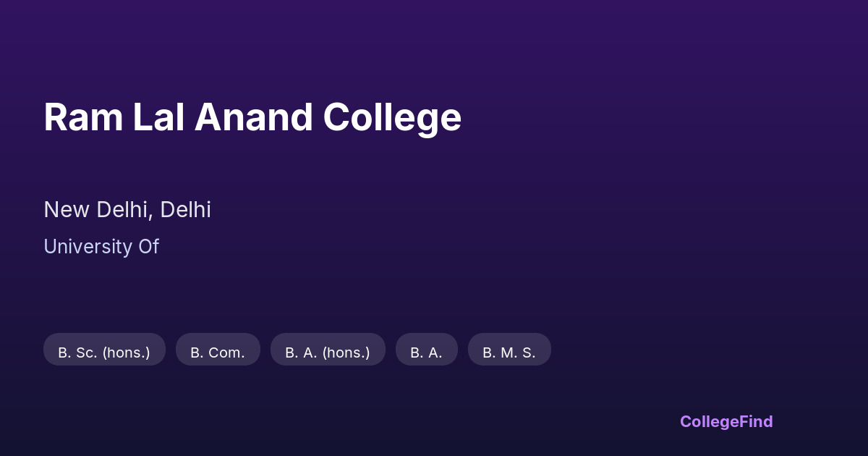Select the B. Sc. (hons.) course tag
Image resolution: width=868 pixels, height=456 pixels.
pos(104,352)
